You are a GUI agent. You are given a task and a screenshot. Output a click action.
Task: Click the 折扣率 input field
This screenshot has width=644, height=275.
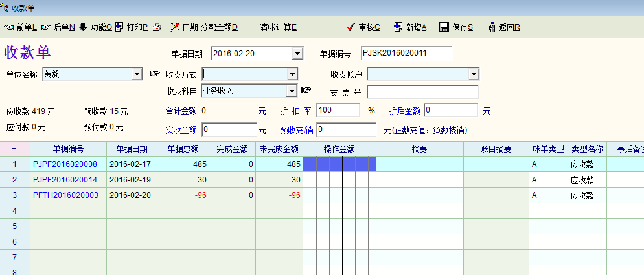[337, 111]
